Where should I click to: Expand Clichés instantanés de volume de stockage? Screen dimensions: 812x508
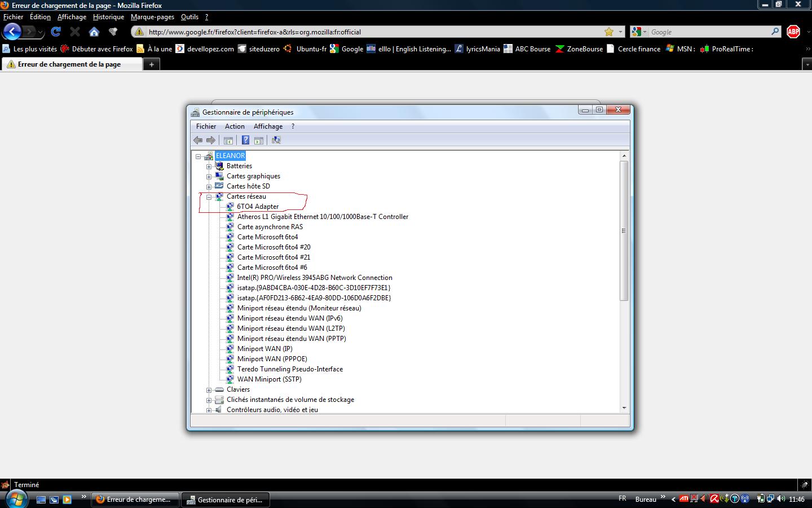click(x=209, y=400)
